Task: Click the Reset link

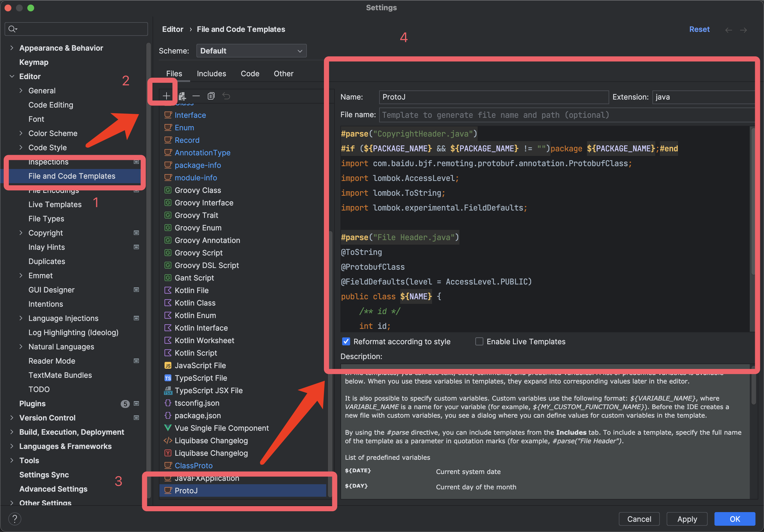Action: point(699,29)
